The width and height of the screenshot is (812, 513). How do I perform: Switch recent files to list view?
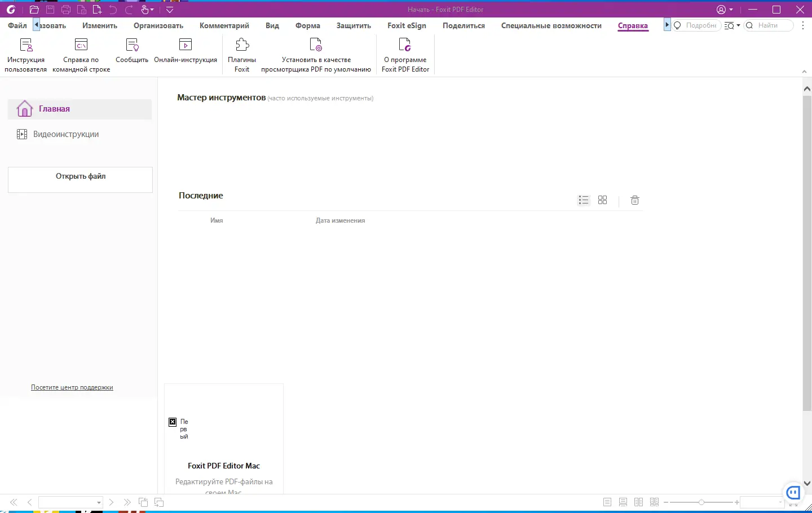(584, 200)
